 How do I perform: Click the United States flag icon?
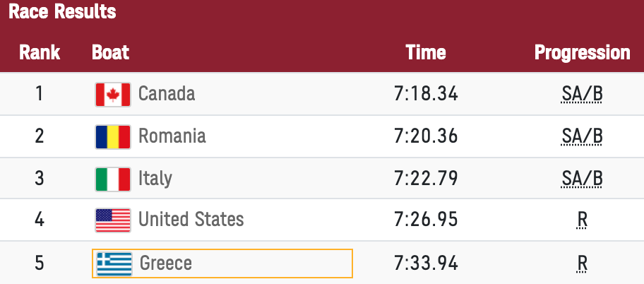coord(113,220)
